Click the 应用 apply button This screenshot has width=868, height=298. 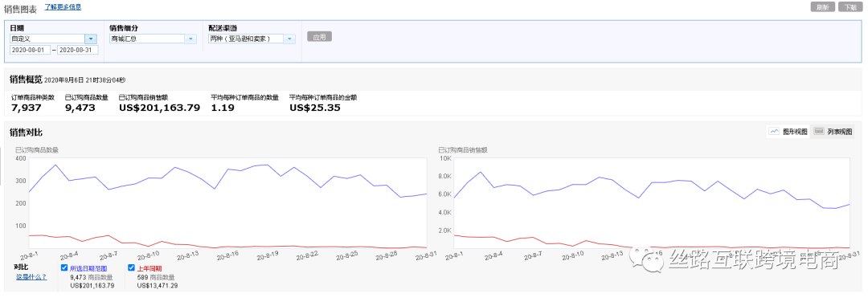pyautogui.click(x=319, y=37)
